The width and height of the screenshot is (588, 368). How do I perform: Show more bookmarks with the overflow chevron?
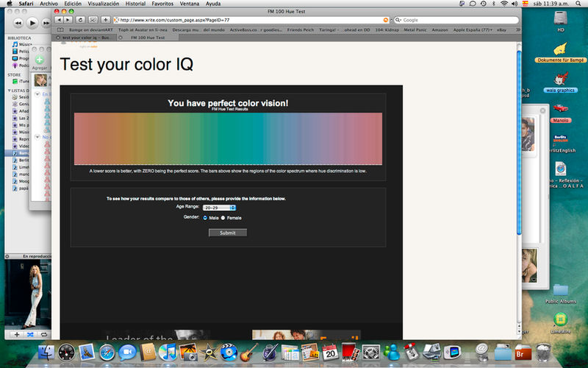click(x=518, y=29)
